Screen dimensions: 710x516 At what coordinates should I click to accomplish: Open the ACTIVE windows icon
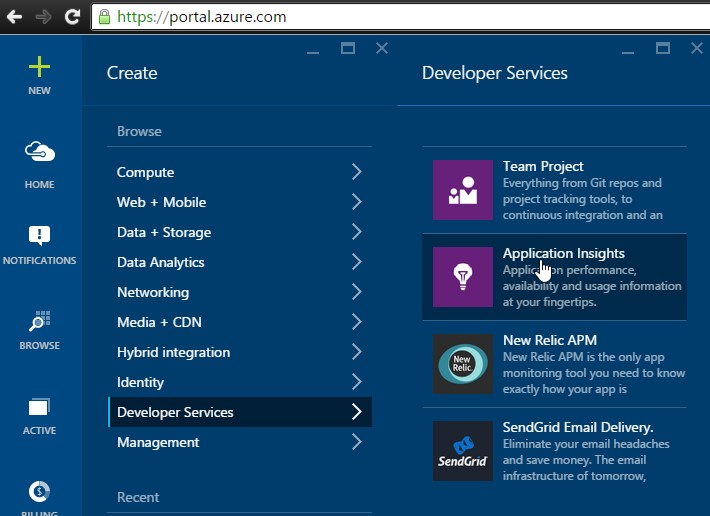click(39, 407)
